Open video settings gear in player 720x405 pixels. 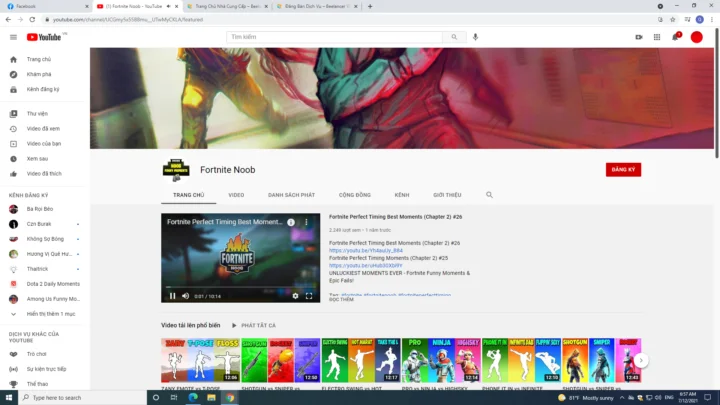pyautogui.click(x=295, y=296)
